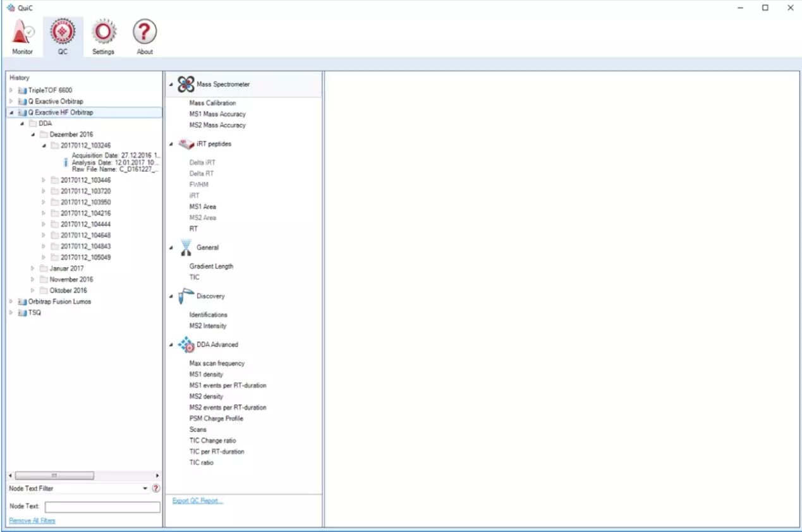Click the TripleTOF 6600 instrument icon
802x532 pixels.
coord(23,90)
